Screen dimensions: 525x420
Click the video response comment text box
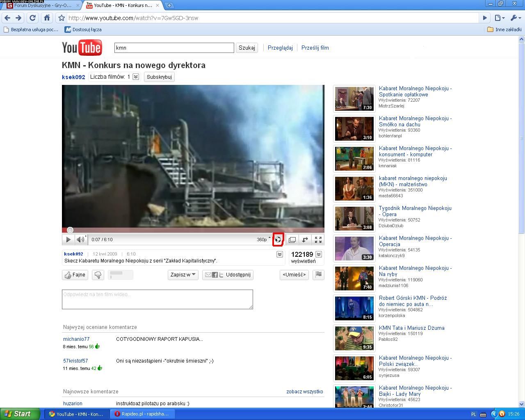pyautogui.click(x=157, y=299)
